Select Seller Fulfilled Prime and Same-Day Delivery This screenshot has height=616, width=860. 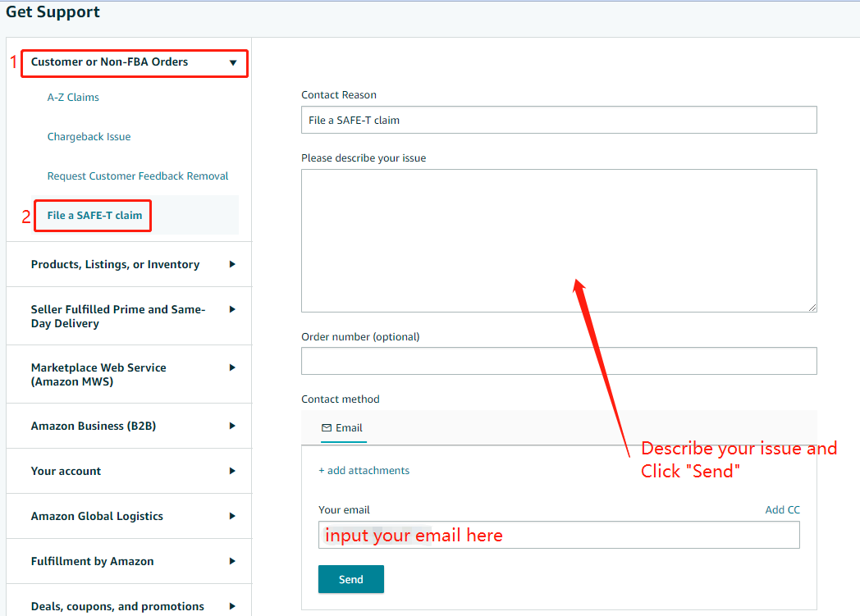point(118,317)
